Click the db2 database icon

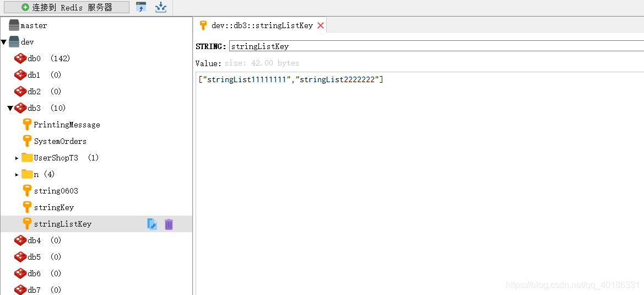pyautogui.click(x=20, y=91)
